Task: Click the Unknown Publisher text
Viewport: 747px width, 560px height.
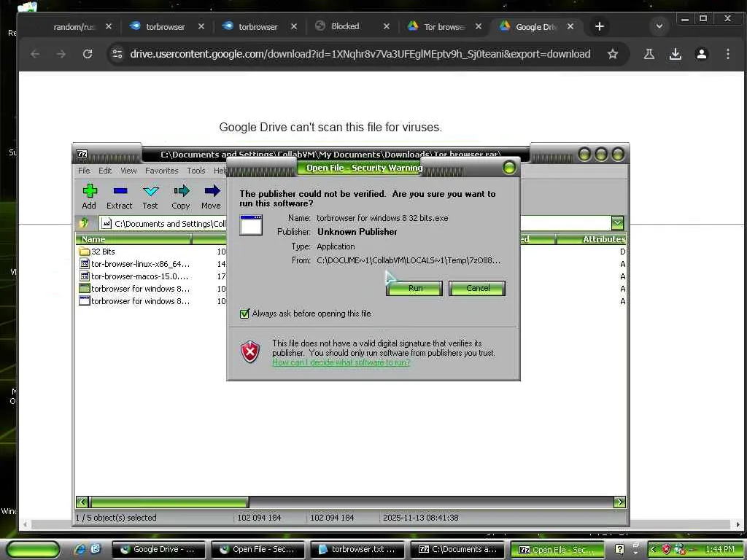Action: (357, 232)
